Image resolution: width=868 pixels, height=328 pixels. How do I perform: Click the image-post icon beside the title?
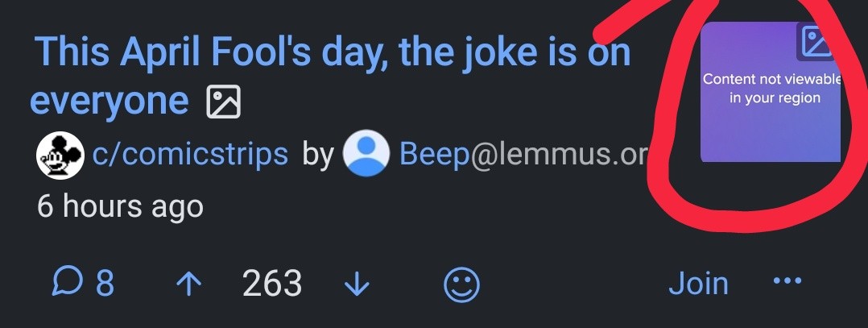(223, 102)
